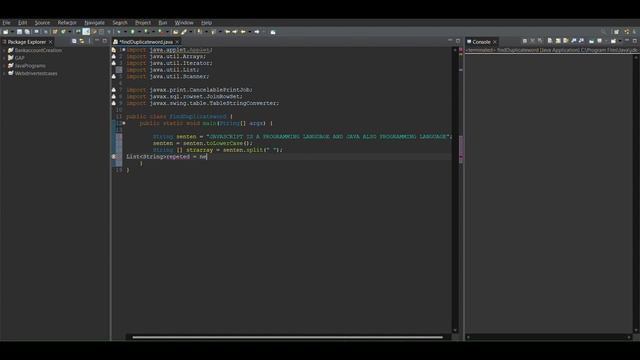This screenshot has height=360, width=640.
Task: Click the Display Selected Console icon
Action: tap(600, 41)
